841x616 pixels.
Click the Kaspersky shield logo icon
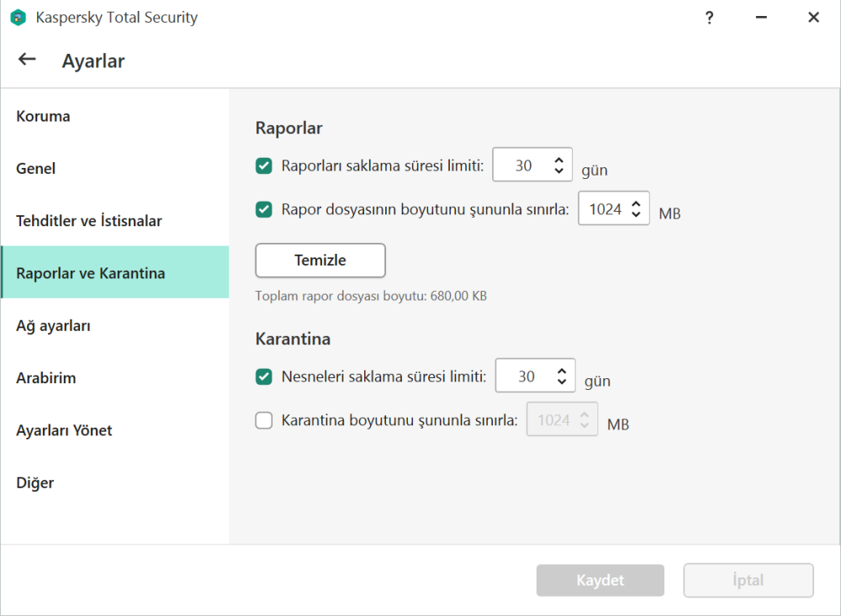tap(18, 18)
